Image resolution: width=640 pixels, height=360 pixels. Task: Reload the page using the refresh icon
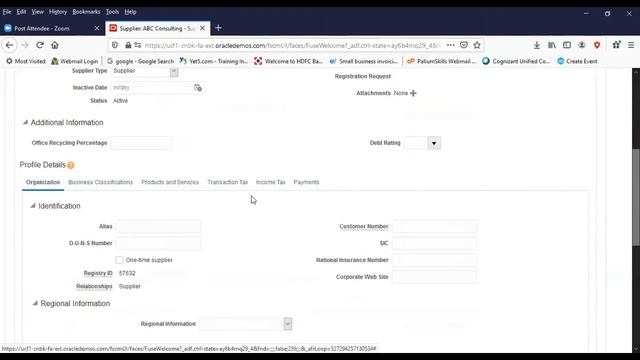click(x=40, y=45)
